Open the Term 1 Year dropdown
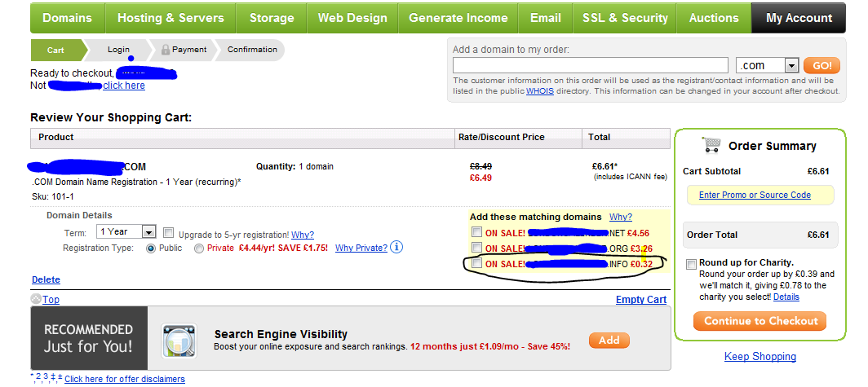Viewport: 868px width, 387px height. click(x=126, y=231)
